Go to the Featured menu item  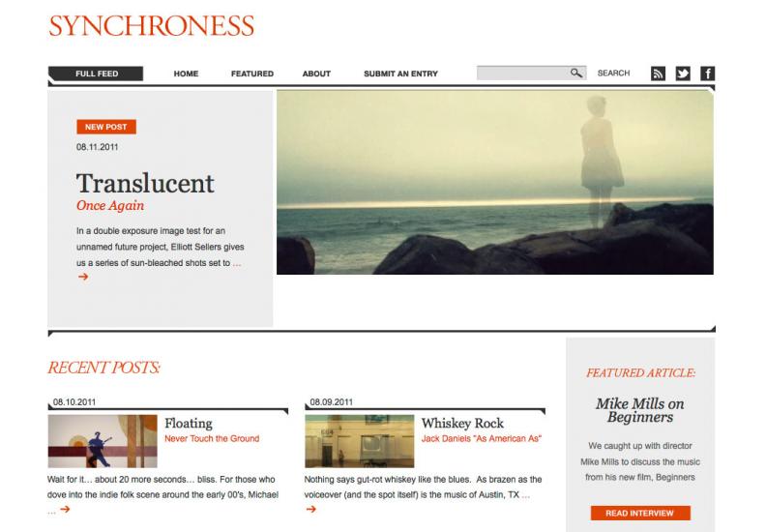pos(252,74)
